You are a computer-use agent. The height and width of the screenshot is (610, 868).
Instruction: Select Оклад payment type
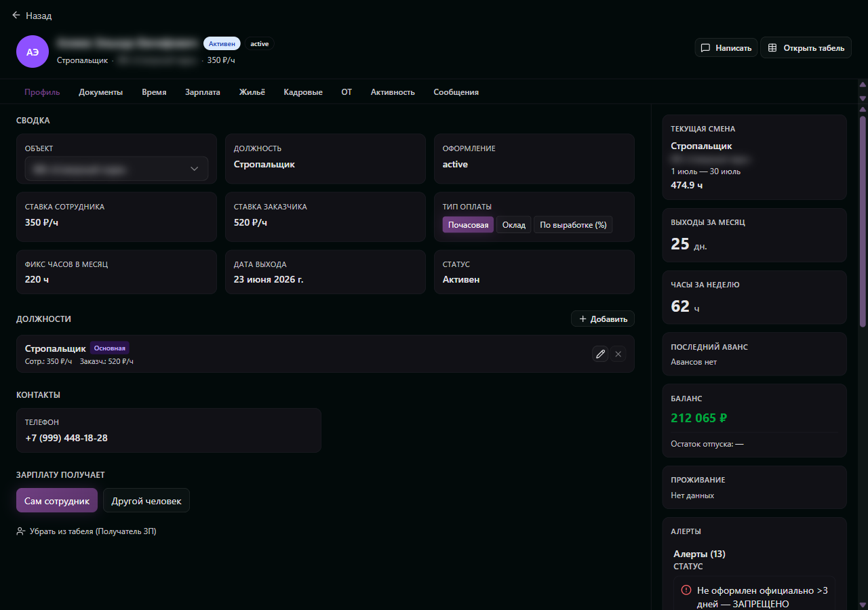tap(514, 225)
